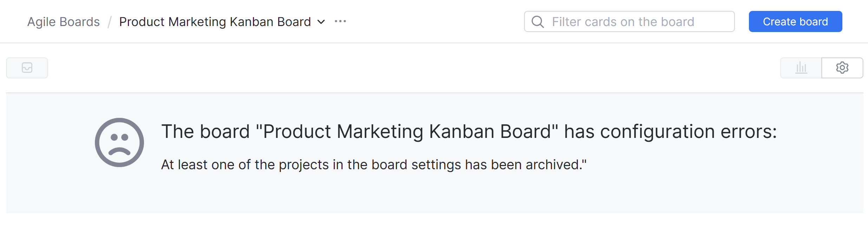Navigate to Agile Boards breadcrumb
868x235 pixels.
click(x=64, y=21)
